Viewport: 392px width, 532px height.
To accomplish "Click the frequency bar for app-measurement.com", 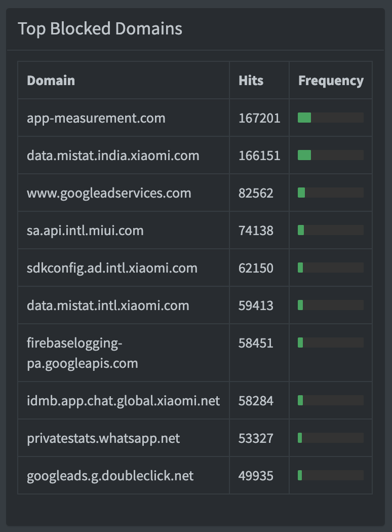I will coord(331,118).
